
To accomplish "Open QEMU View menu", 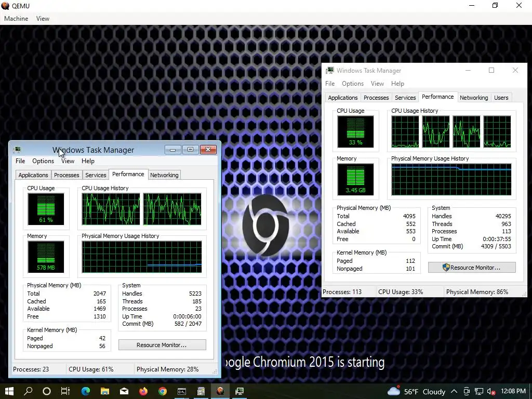I will coord(43,19).
